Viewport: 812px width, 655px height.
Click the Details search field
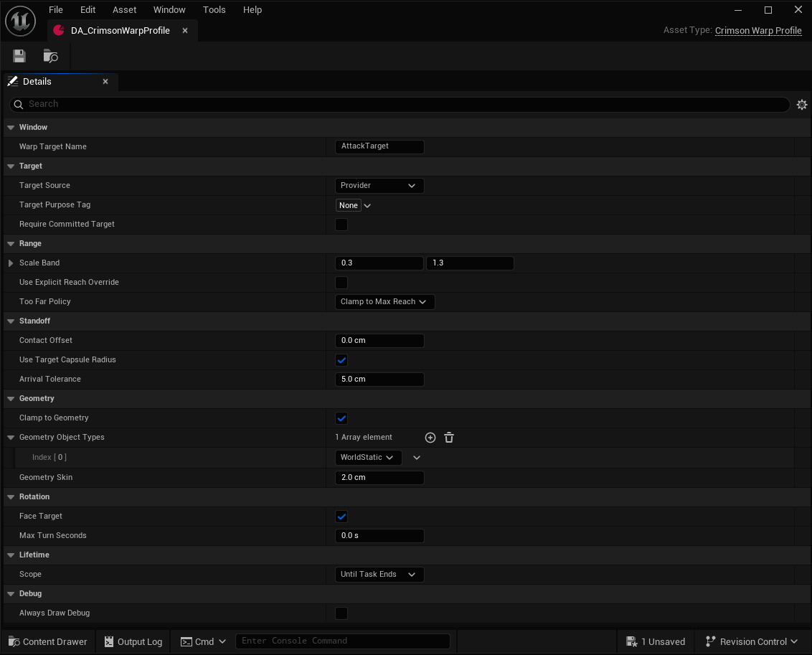point(400,105)
